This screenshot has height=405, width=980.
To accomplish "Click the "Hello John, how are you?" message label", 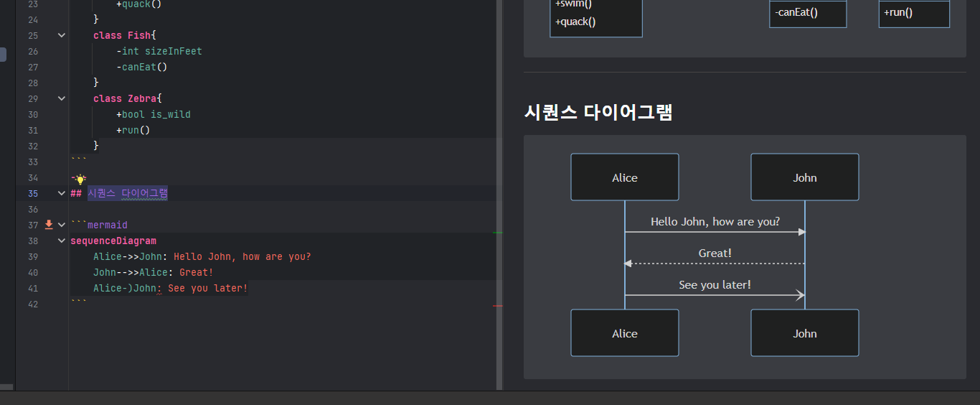I will point(715,222).
